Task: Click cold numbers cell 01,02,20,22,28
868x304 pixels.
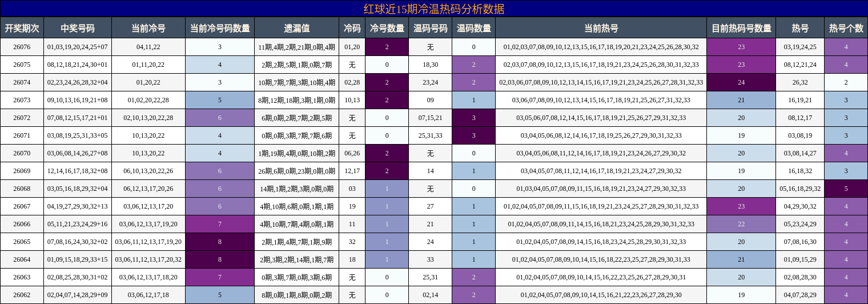Action: coord(148,100)
